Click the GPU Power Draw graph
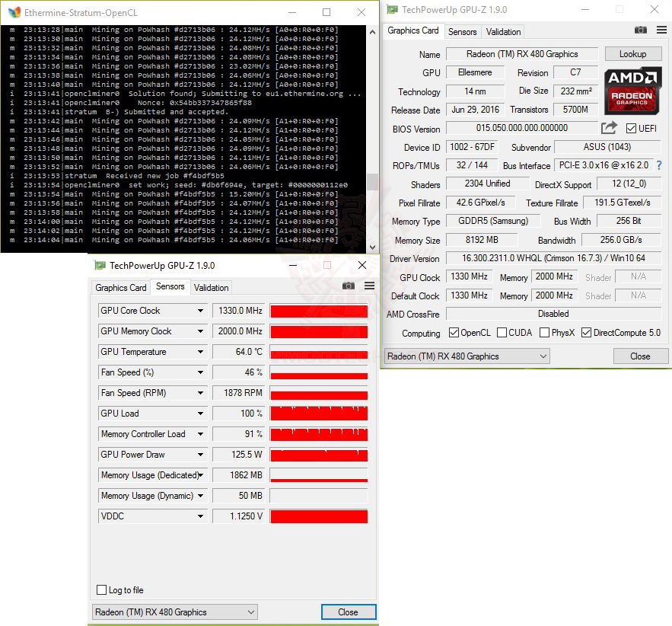The width and height of the screenshot is (672, 626). (x=319, y=455)
